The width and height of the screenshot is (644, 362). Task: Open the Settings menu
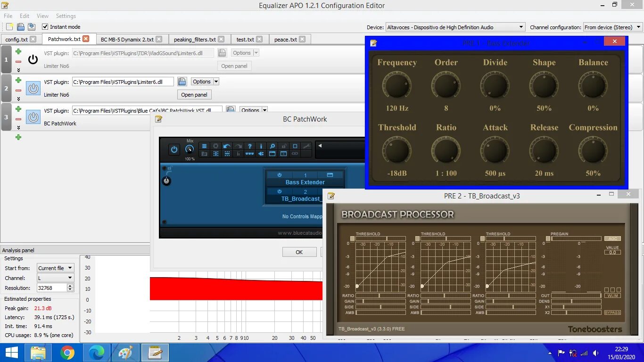pyautogui.click(x=66, y=16)
